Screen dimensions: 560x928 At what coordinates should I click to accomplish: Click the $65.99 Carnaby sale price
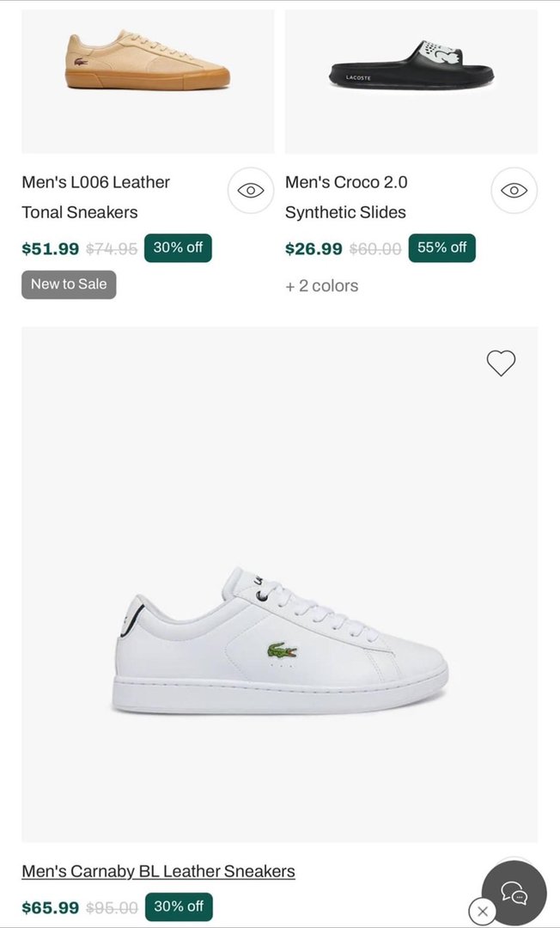[x=51, y=907]
